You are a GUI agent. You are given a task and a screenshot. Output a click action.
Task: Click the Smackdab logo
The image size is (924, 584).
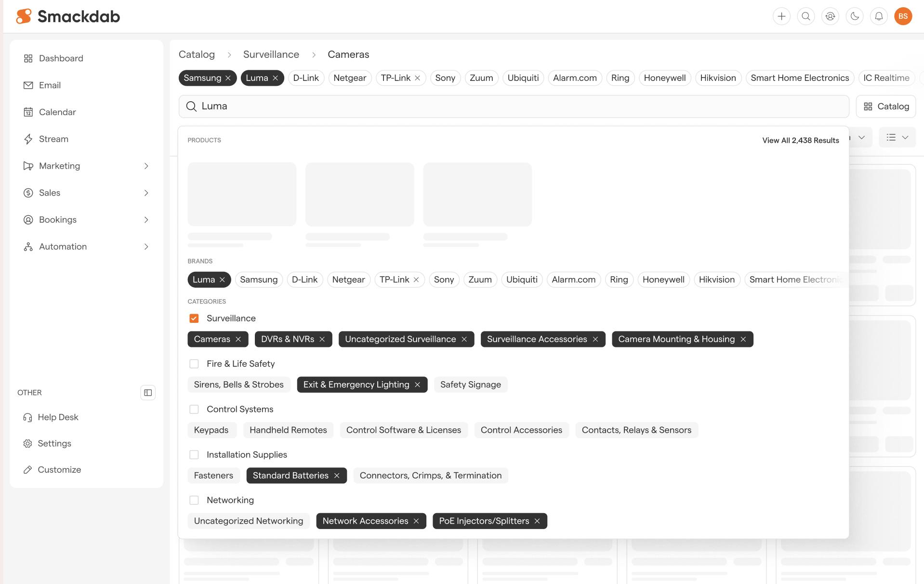coord(68,16)
